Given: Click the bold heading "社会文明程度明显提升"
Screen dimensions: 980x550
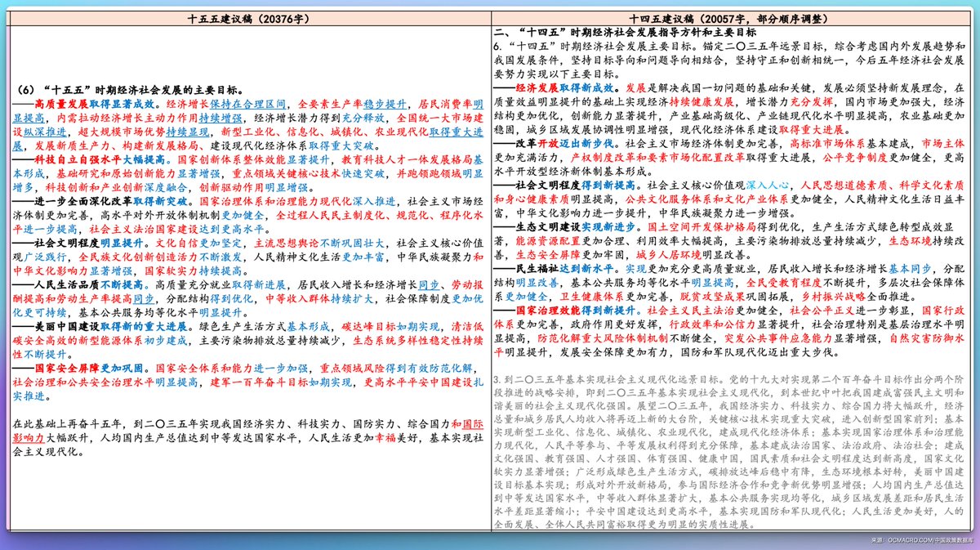Looking at the screenshot, I should click(88, 243).
